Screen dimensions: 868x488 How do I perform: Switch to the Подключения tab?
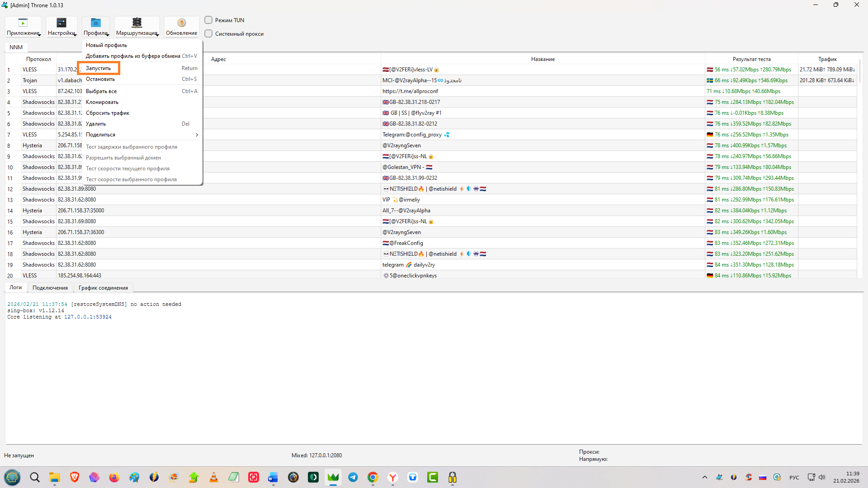click(x=50, y=288)
